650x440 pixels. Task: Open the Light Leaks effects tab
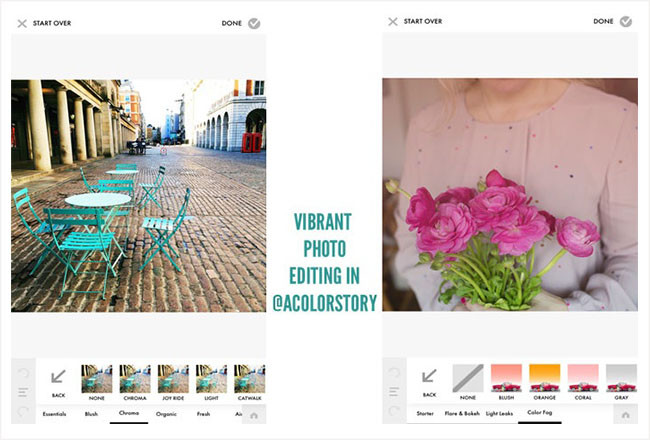[500, 413]
